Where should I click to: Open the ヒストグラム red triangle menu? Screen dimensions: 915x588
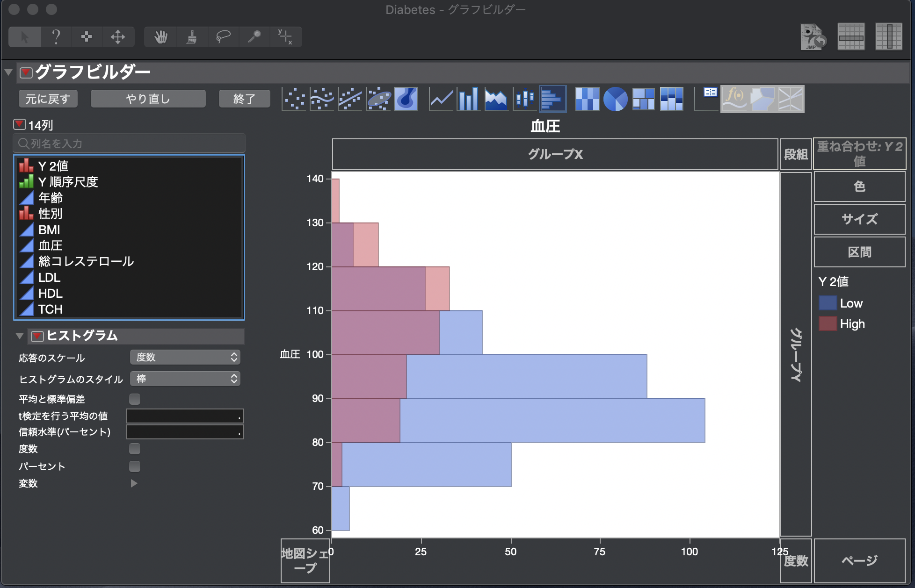36,336
